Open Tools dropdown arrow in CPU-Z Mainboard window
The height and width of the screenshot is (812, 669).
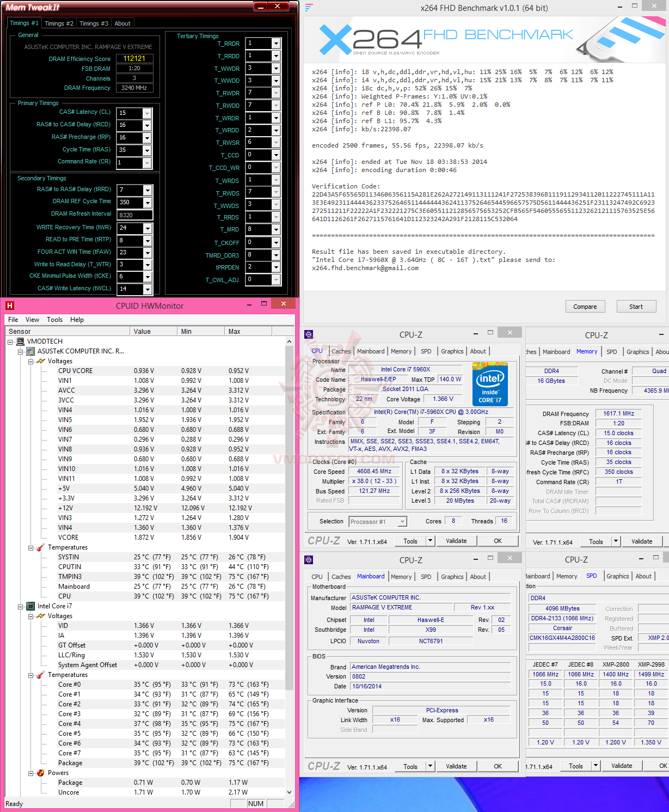[x=430, y=766]
